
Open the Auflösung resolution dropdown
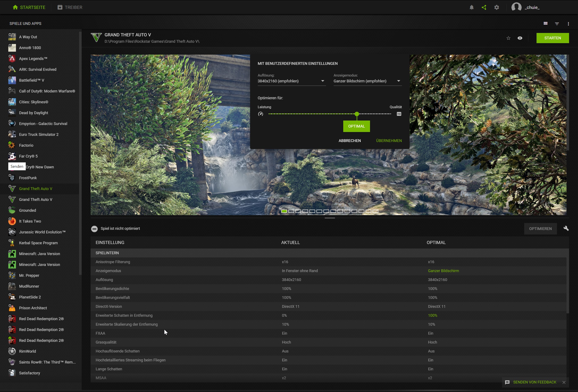(x=292, y=81)
